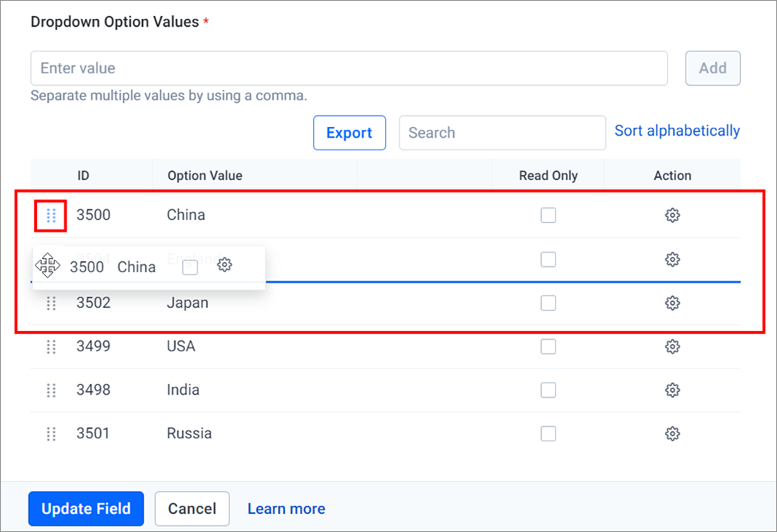This screenshot has height=532, width=777.
Task: Click the Export button
Action: coord(349,133)
